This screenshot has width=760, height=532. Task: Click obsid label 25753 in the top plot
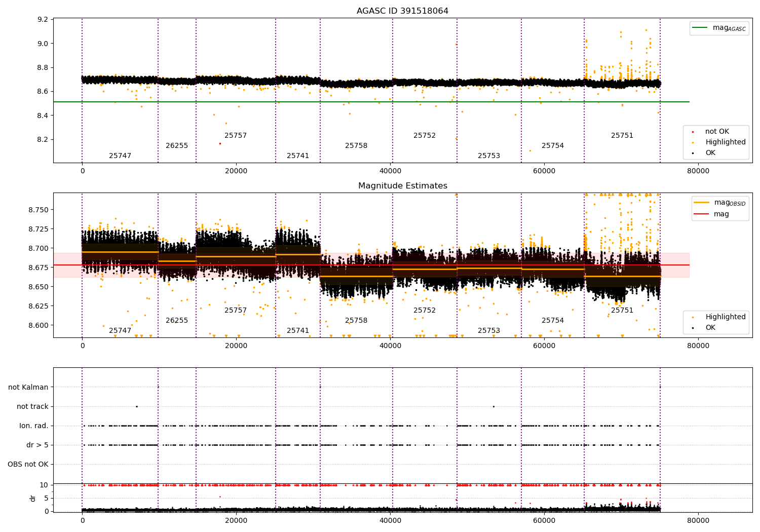coord(489,156)
